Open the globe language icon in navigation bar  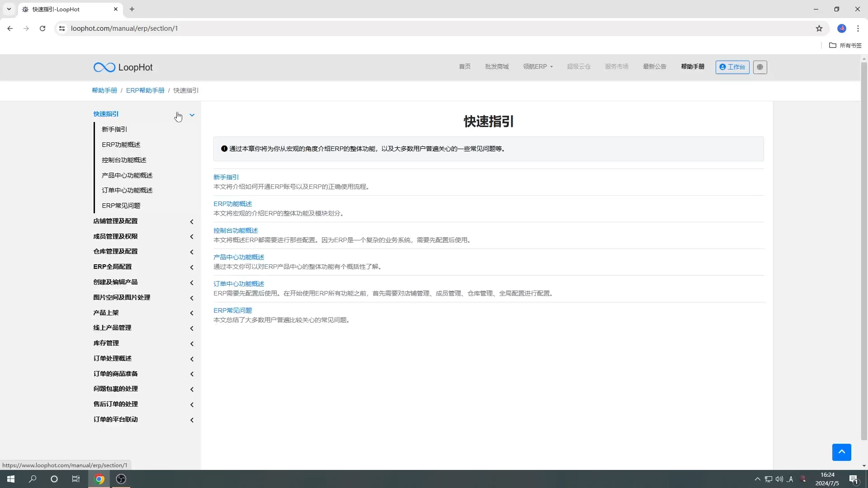[760, 67]
